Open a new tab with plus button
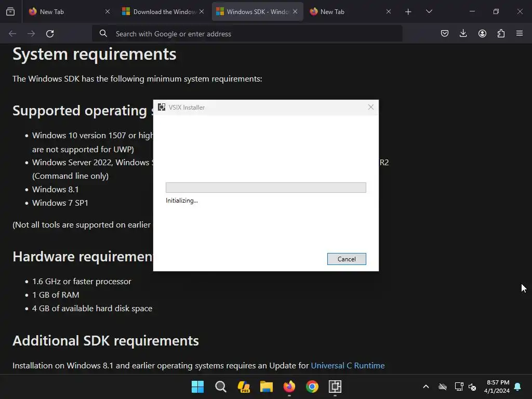The width and height of the screenshot is (532, 399). 408,12
